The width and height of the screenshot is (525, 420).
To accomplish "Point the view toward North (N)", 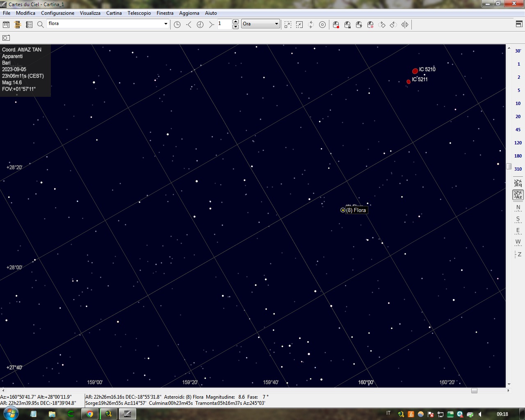I will [518, 208].
